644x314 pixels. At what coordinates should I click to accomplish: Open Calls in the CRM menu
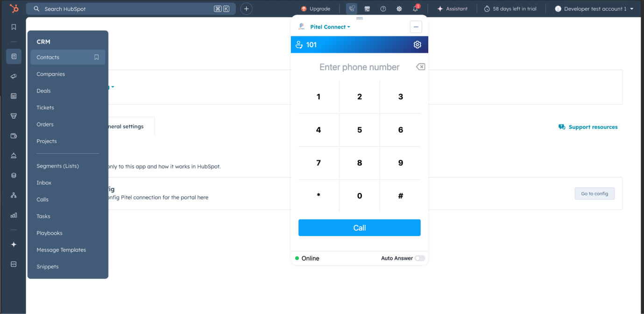(x=42, y=200)
